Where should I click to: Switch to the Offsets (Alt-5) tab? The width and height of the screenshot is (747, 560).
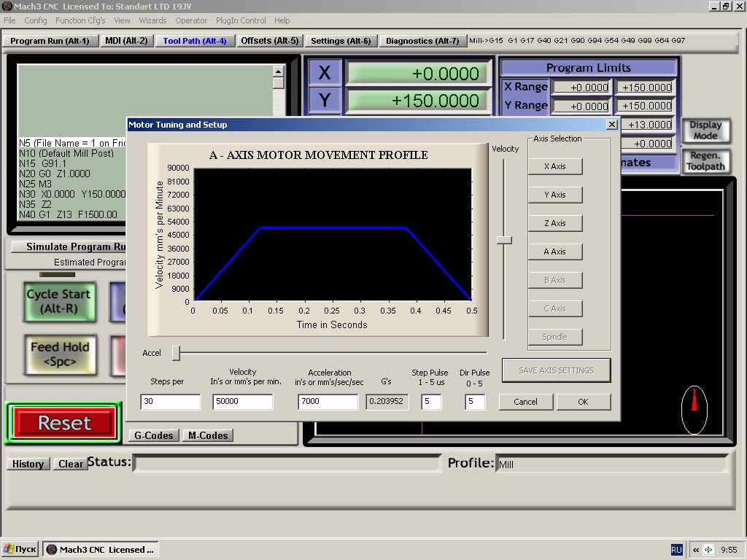click(269, 41)
